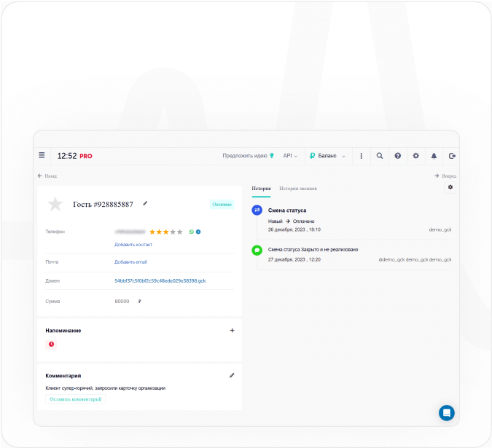492x448 pixels.
Task: Select the История tab
Action: coord(261,189)
